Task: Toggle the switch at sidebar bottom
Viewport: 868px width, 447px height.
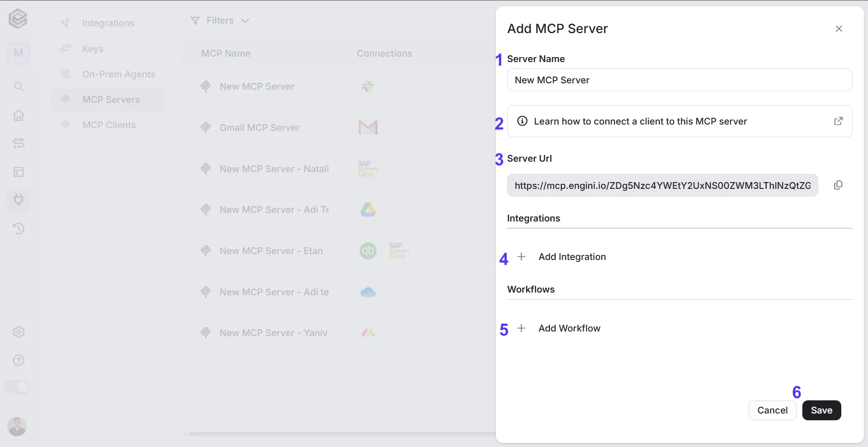Action: (x=17, y=387)
